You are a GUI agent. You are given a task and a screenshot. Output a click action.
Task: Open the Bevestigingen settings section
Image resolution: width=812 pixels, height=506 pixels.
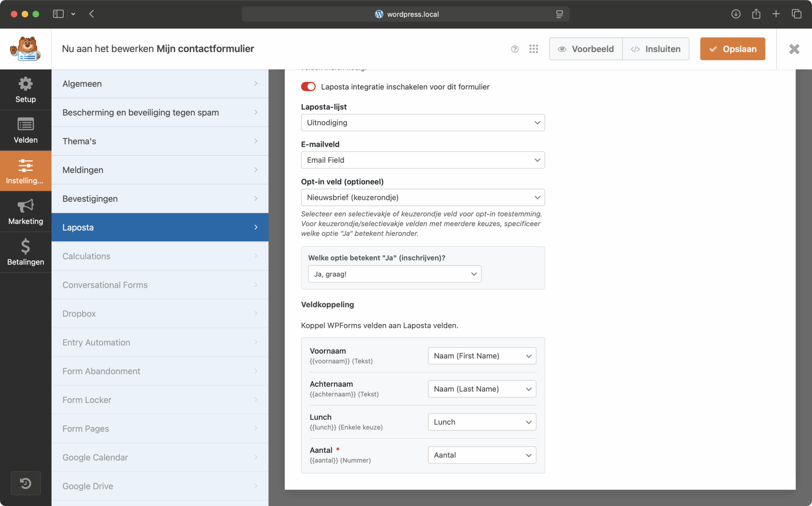pyautogui.click(x=160, y=199)
